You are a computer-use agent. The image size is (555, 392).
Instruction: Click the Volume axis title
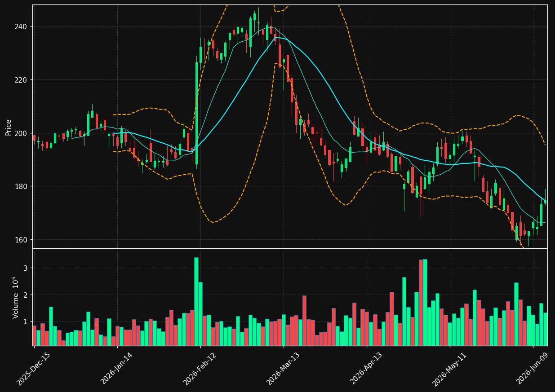16,297
